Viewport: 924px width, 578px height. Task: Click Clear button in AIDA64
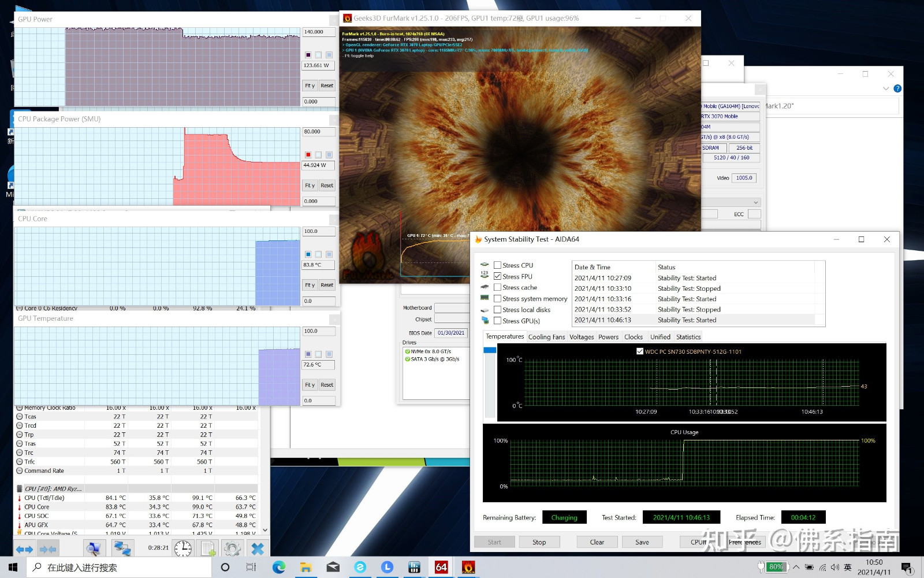tap(597, 542)
